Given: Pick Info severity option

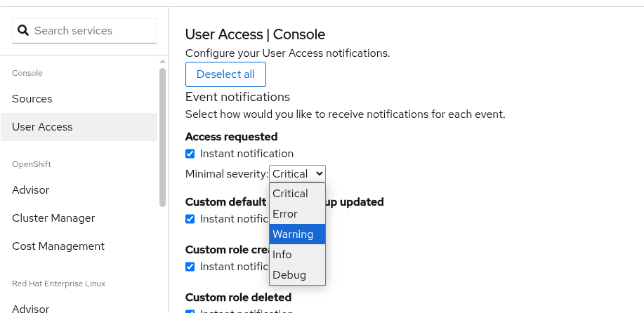Looking at the screenshot, I should [x=282, y=255].
